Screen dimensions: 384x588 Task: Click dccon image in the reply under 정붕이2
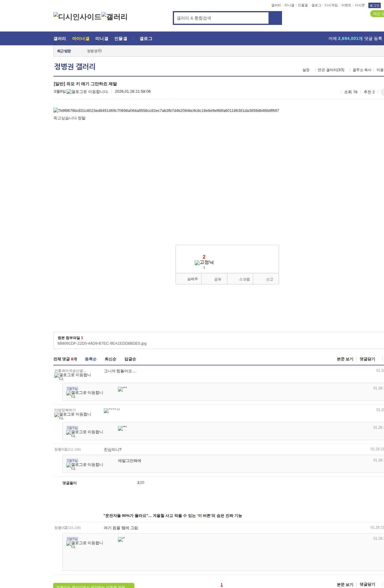pos(121,539)
